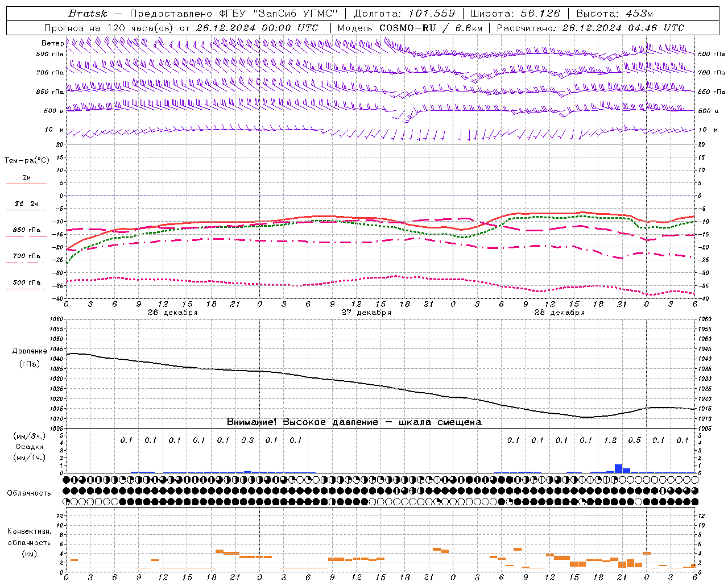
Task: Click the tallest blue precipitation bar
Action: (x=618, y=468)
